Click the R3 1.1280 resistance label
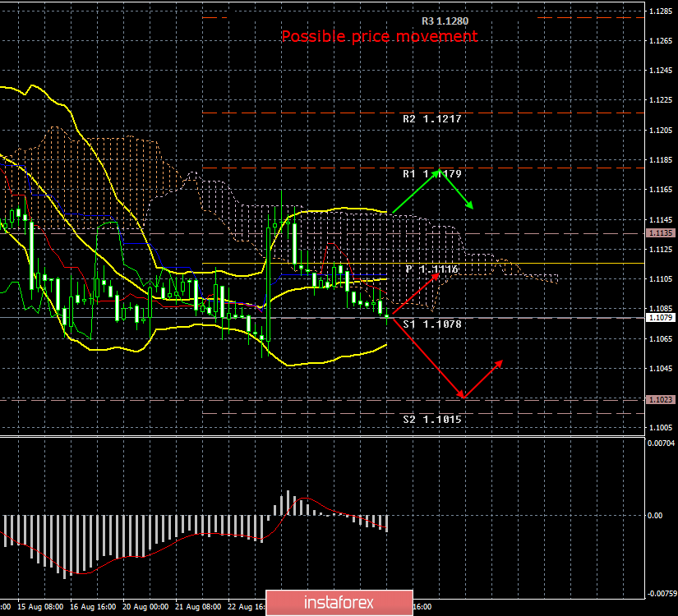The height and width of the screenshot is (616, 678). [445, 21]
